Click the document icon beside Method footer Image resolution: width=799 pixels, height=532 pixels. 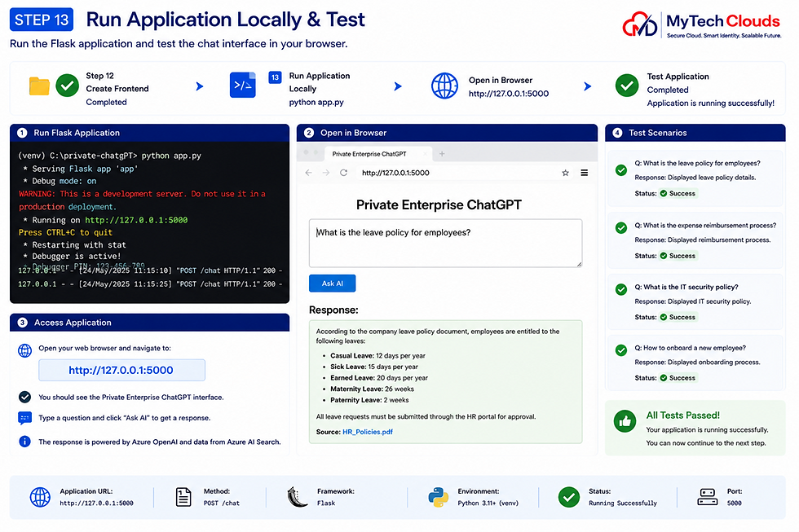click(183, 497)
